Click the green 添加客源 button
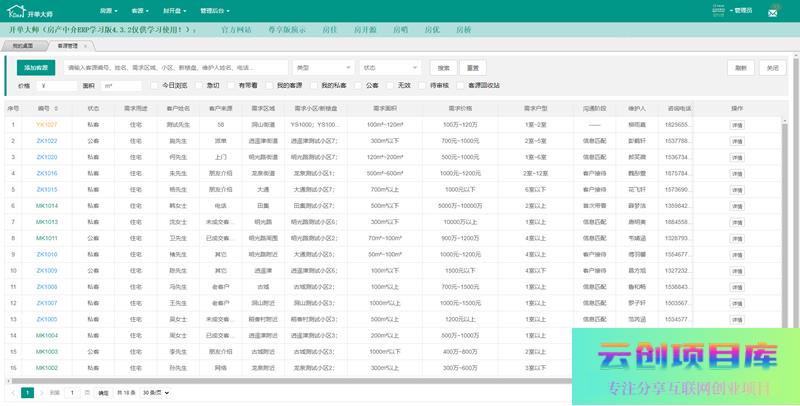This screenshot has width=800, height=406. (34, 68)
